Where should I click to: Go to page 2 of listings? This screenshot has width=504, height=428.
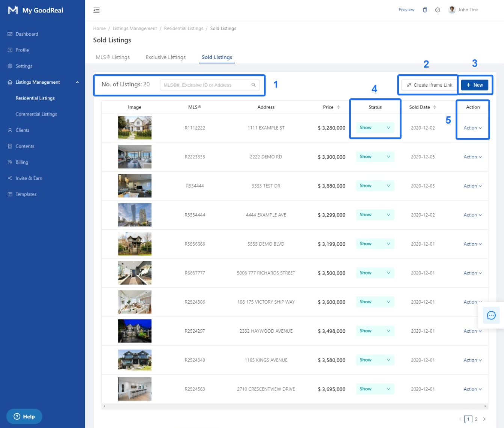pos(476,419)
